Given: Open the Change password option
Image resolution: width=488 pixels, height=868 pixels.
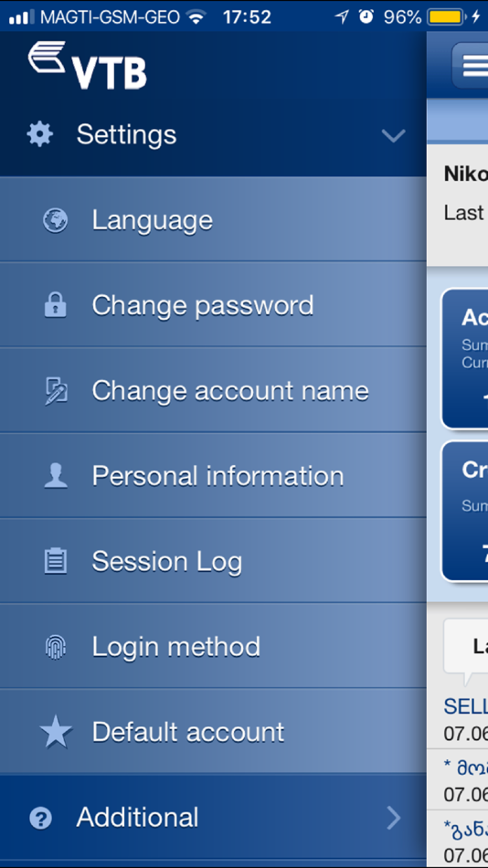Looking at the screenshot, I should coord(213,305).
